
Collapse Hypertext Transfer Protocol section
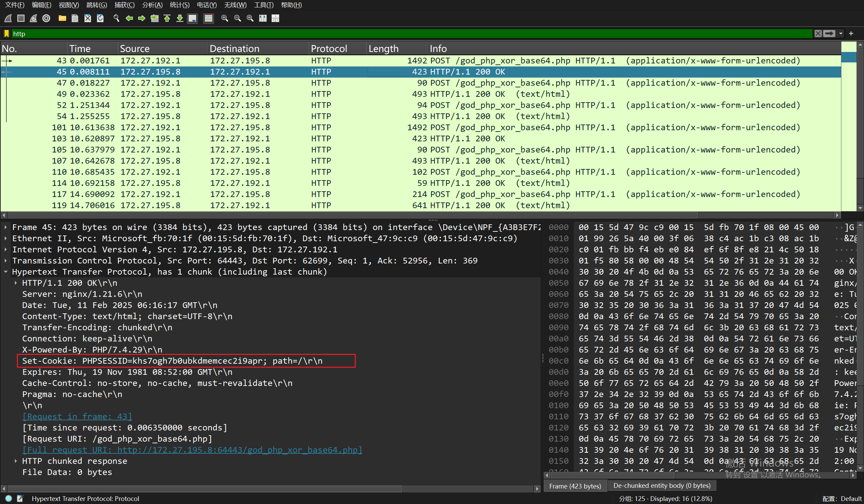5,272
